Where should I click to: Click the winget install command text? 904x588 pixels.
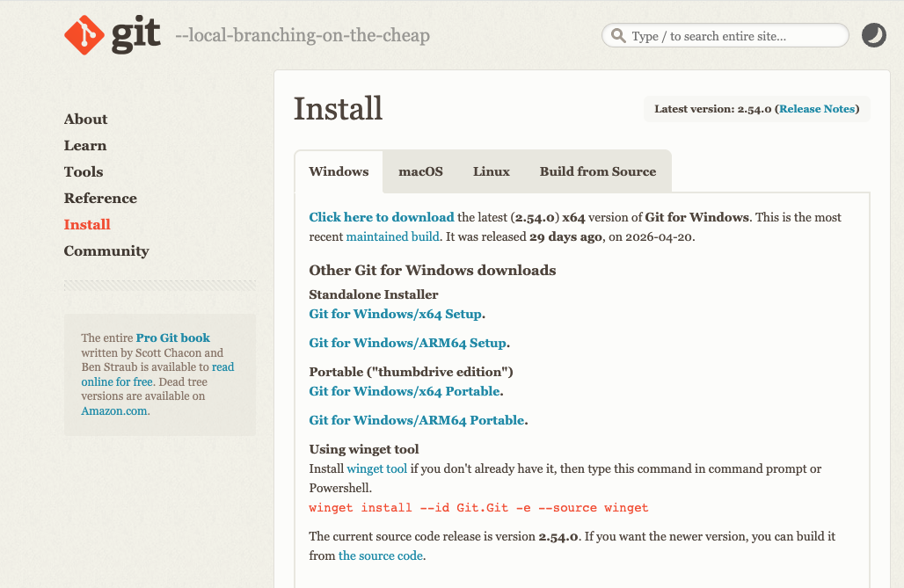pos(478,508)
